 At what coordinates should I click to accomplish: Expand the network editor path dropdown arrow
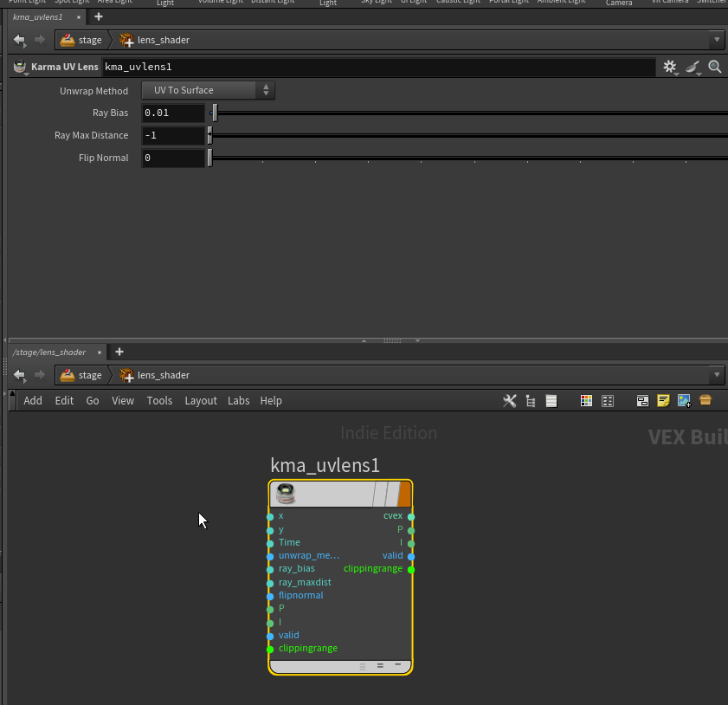[x=717, y=374]
